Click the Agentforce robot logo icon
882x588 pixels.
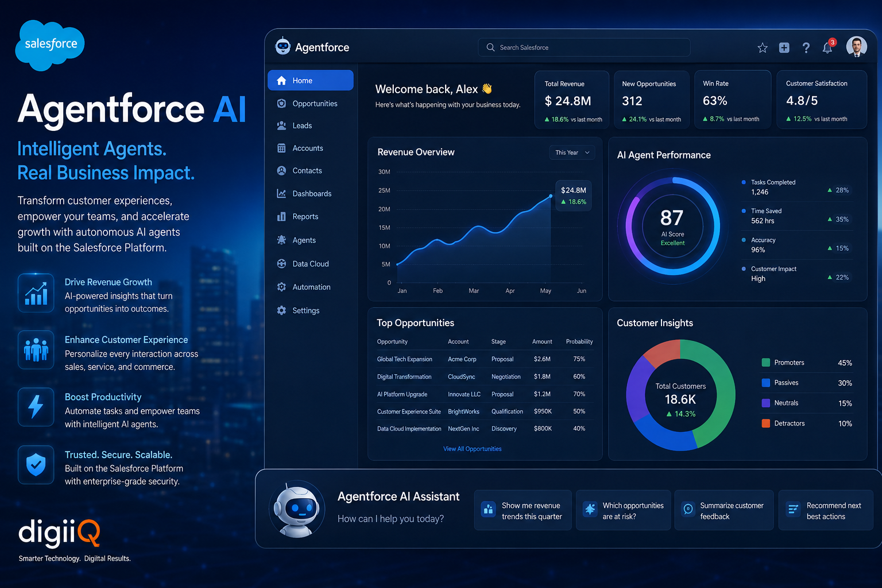283,46
